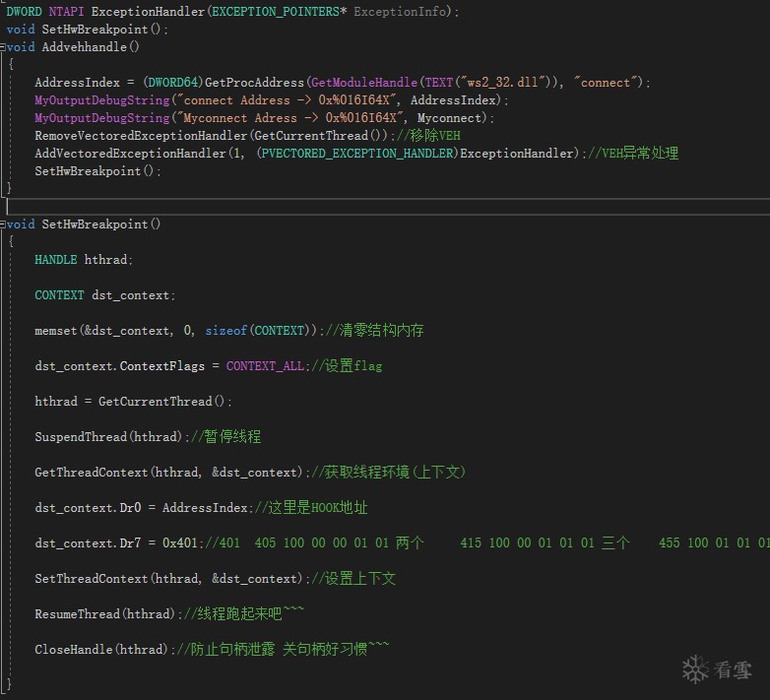Click the AddVectoredExceptionHandler call
Viewport: 770px width, 700px height.
[x=310, y=154]
